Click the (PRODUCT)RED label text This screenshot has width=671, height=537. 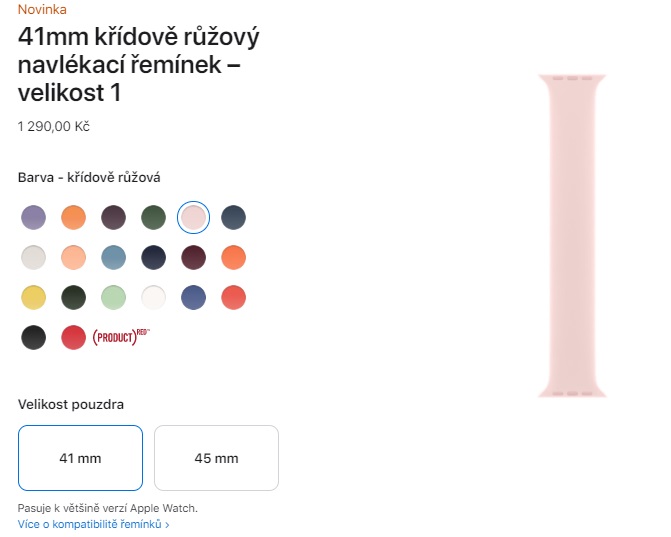(120, 336)
